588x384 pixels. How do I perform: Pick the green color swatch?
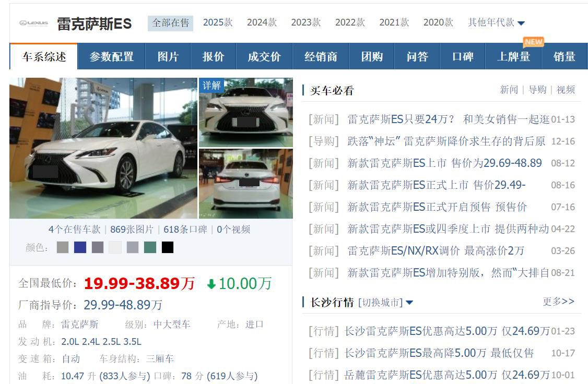coord(150,247)
